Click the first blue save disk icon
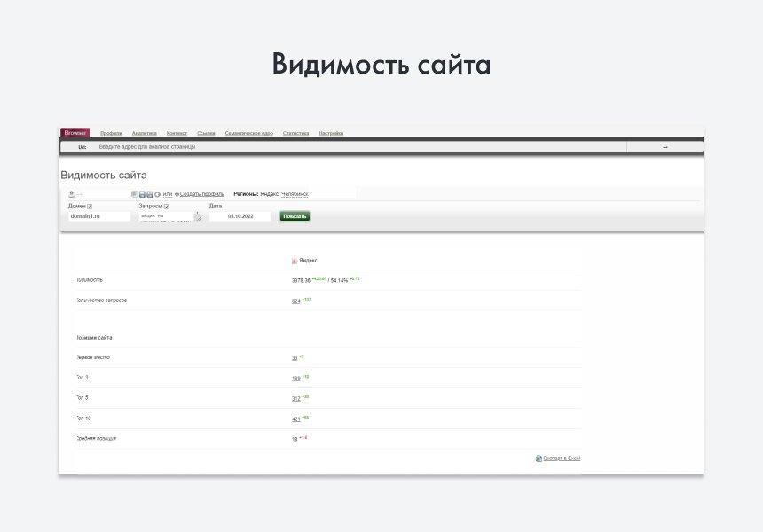The width and height of the screenshot is (763, 532). [142, 194]
